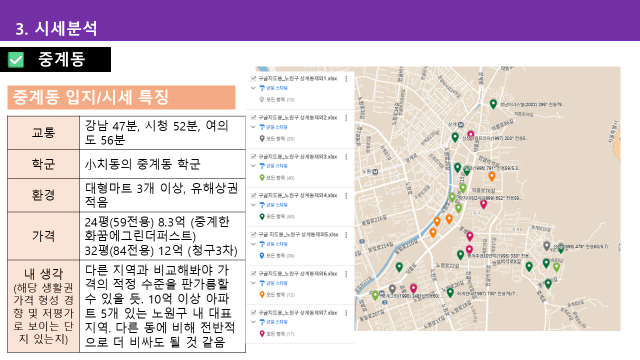Uncheck the 상계동제외5.xlsx layer checkbox

(253, 235)
